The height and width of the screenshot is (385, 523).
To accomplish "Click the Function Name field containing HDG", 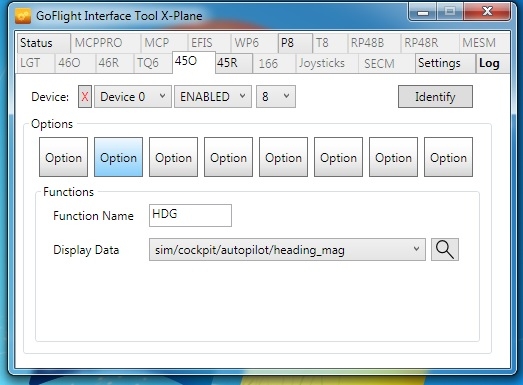I will [190, 215].
